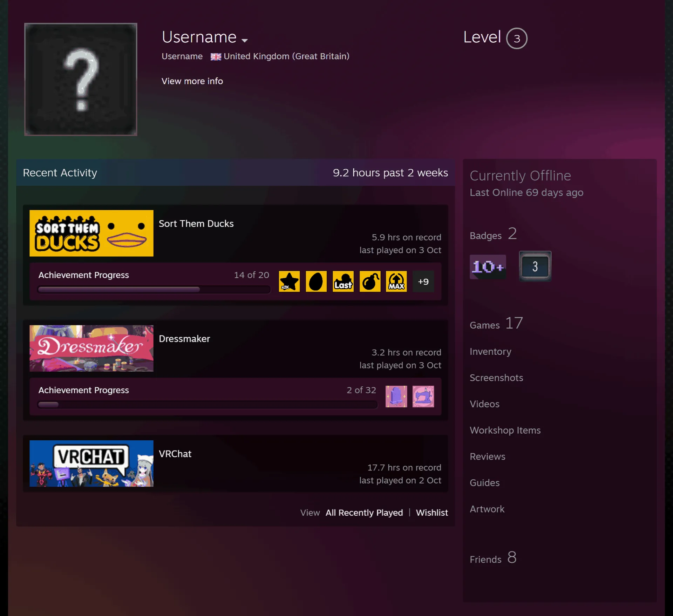Click Dressmaker achievement progress bar

click(x=208, y=405)
